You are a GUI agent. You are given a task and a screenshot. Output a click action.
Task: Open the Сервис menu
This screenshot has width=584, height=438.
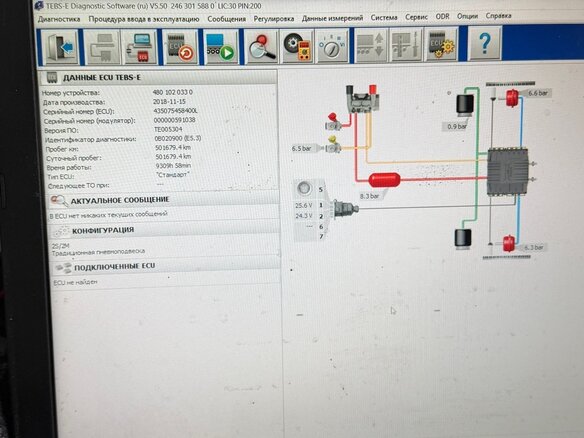[x=416, y=17]
